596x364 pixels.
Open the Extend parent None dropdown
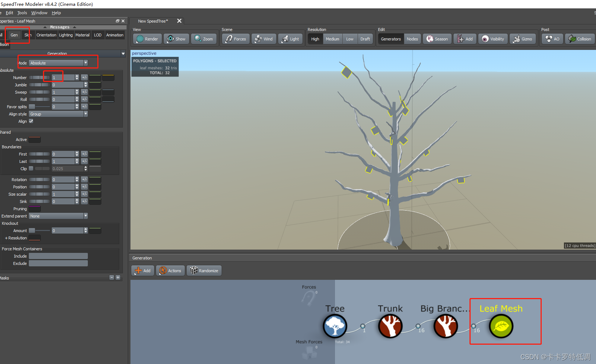(58, 216)
